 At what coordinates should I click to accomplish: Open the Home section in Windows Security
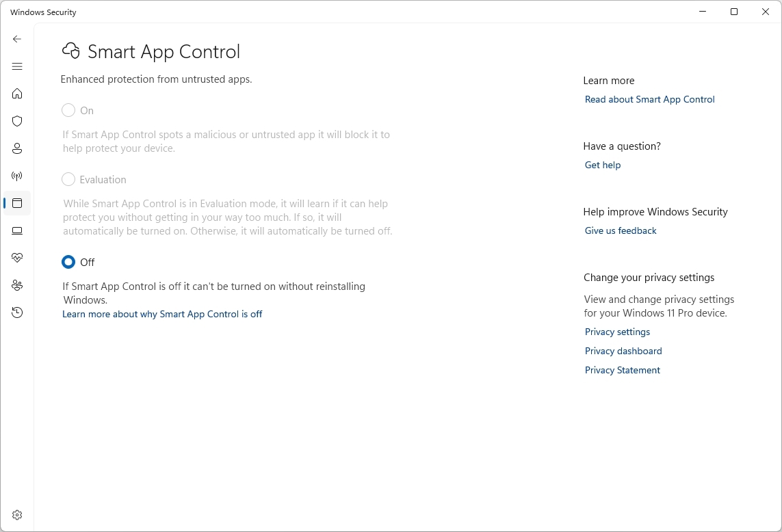[x=16, y=94]
